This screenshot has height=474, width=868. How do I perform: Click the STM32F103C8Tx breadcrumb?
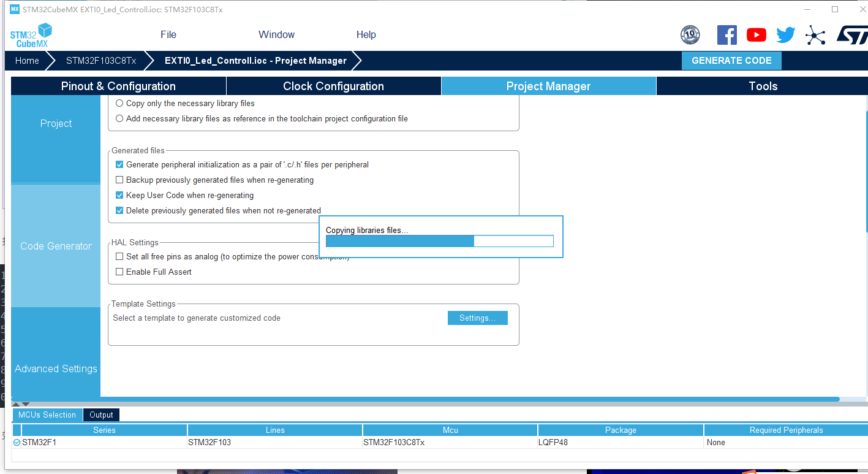101,61
